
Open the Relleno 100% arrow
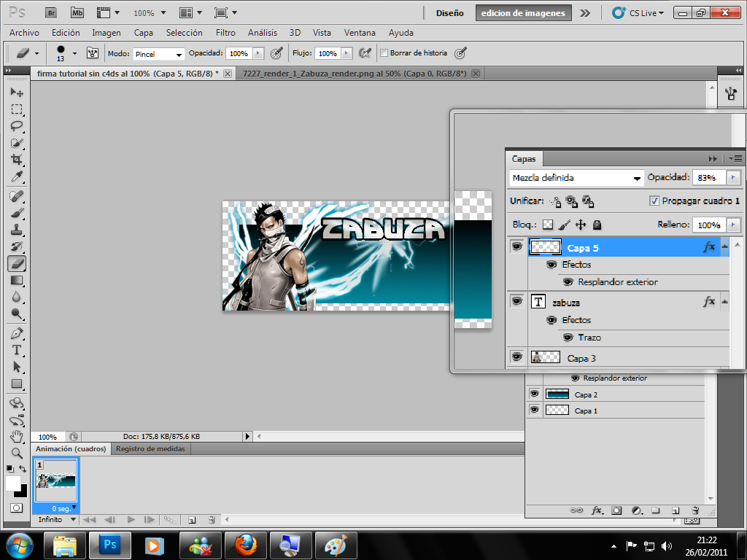(x=733, y=225)
